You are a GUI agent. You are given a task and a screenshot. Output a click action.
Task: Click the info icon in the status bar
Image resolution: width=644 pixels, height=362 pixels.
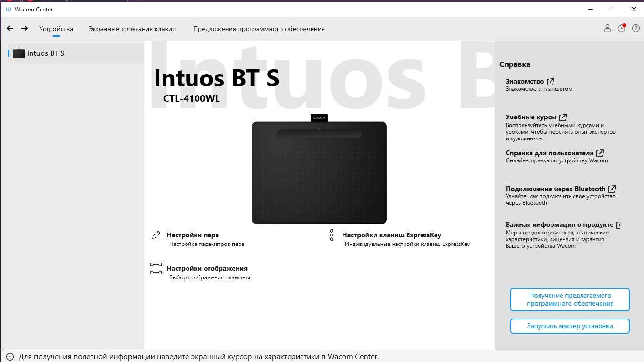[x=10, y=357]
